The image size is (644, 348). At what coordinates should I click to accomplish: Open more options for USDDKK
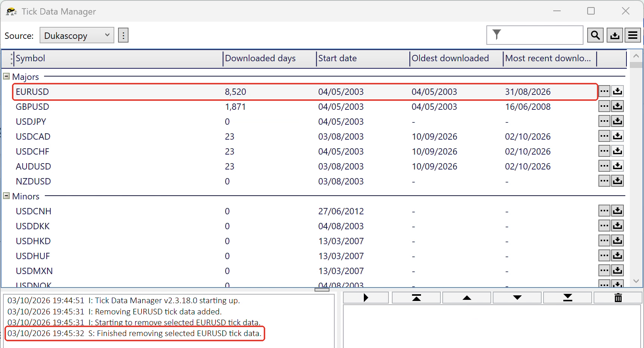(x=604, y=226)
